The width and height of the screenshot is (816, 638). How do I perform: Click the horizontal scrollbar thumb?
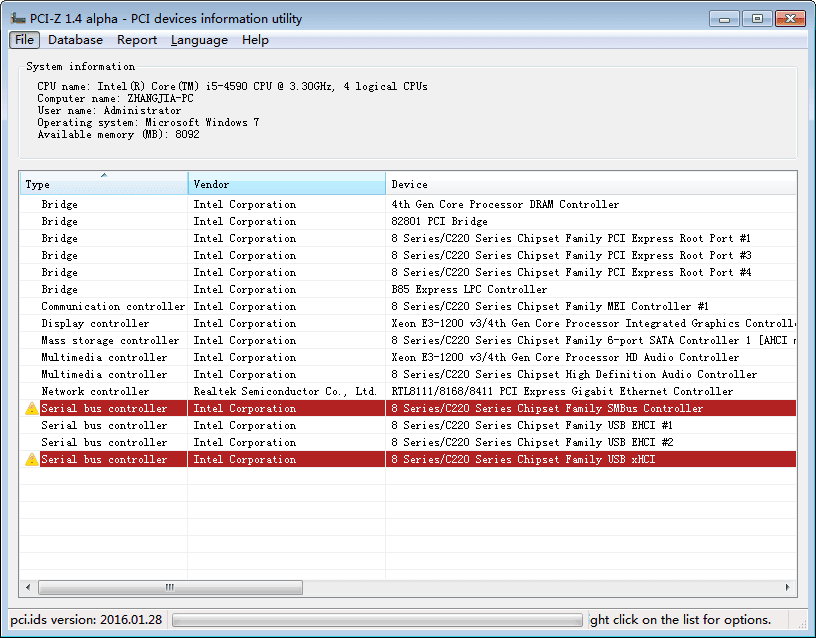[170, 588]
